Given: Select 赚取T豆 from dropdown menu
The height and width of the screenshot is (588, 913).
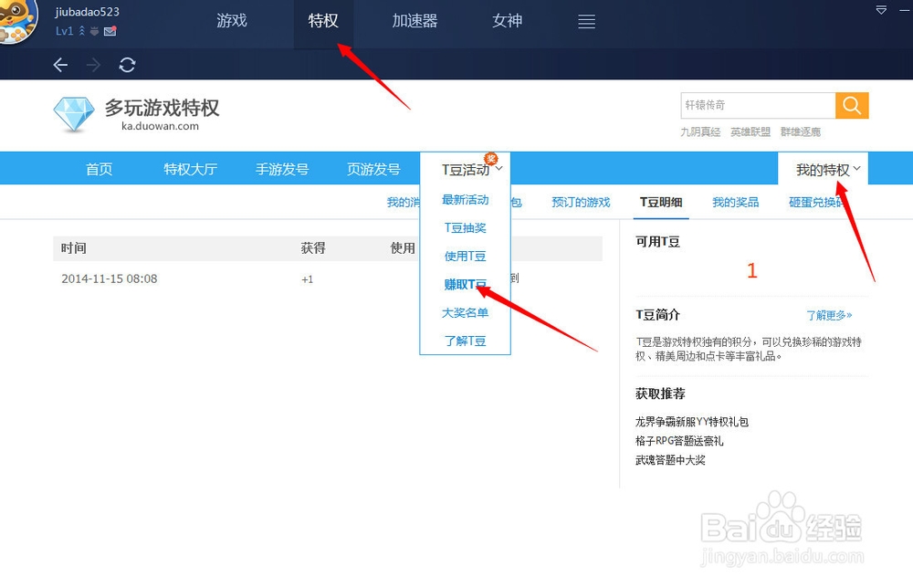Looking at the screenshot, I should click(x=466, y=284).
